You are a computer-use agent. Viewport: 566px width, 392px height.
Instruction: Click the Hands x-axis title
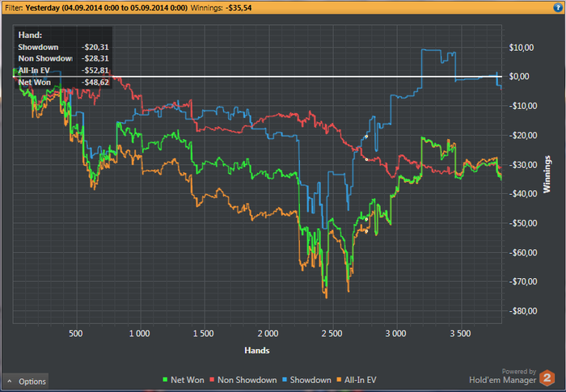pyautogui.click(x=257, y=350)
